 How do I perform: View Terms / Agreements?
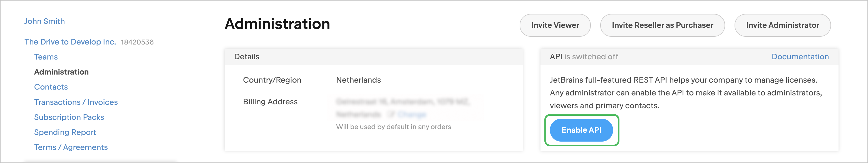(71, 147)
